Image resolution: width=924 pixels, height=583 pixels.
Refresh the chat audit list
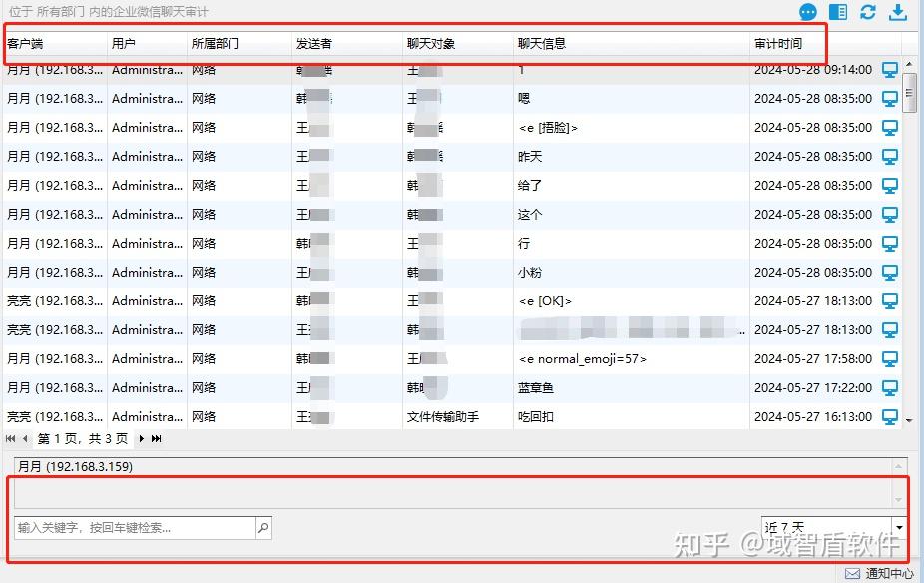point(868,12)
